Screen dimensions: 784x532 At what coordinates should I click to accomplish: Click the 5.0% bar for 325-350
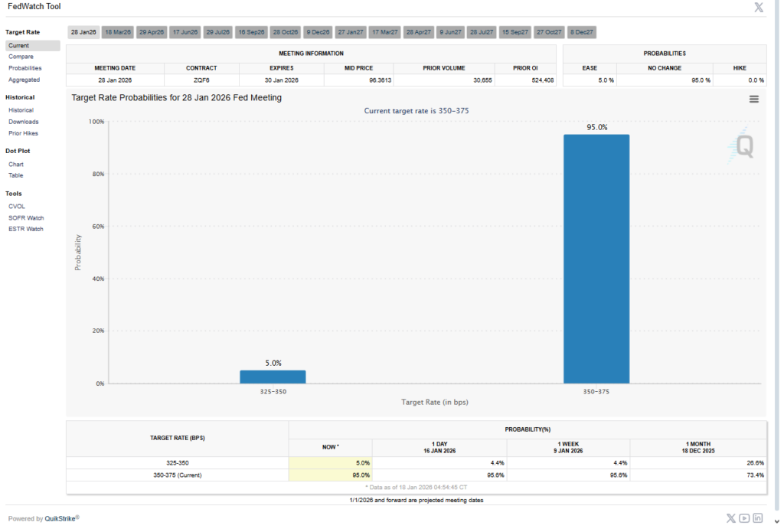tap(273, 377)
